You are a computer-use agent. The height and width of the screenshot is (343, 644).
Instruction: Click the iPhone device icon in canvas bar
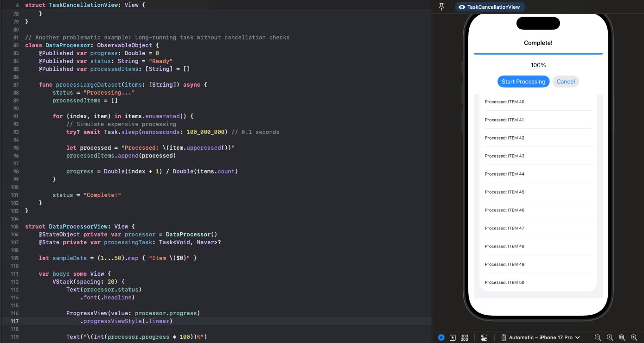point(504,337)
